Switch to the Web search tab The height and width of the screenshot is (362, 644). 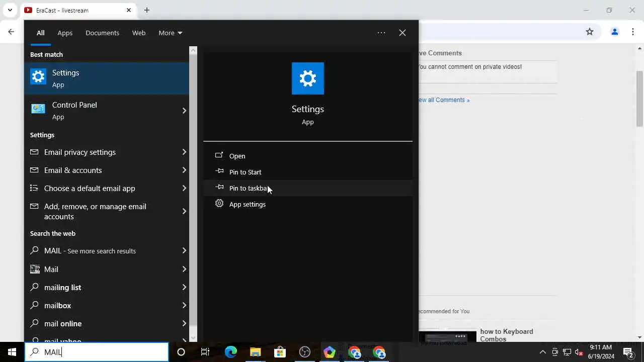click(x=139, y=33)
